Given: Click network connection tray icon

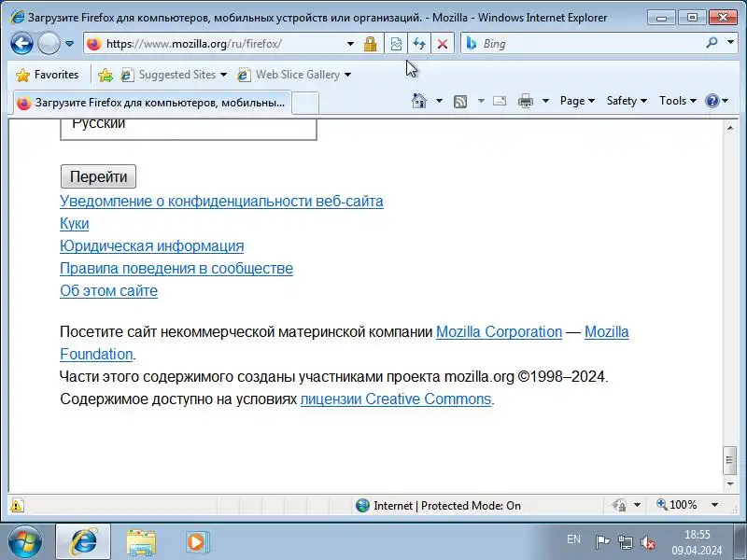Looking at the screenshot, I should tap(625, 542).
